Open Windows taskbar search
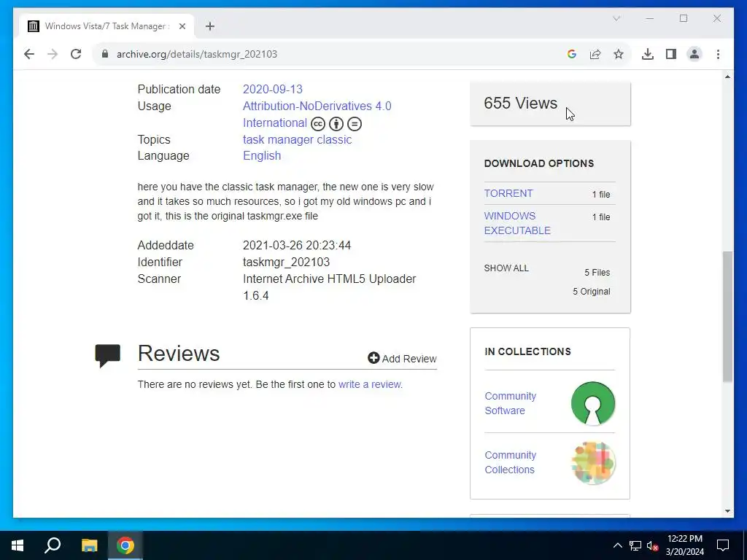The image size is (747, 560). [x=53, y=545]
